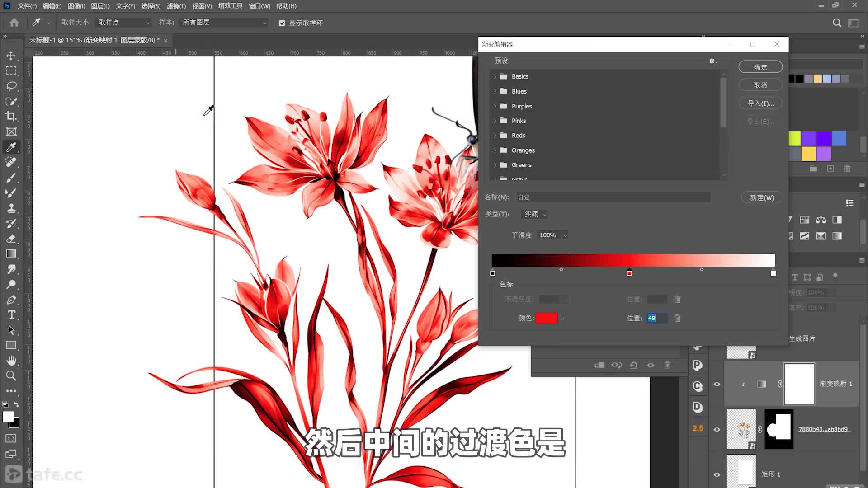Select the red middle gradient color stop
This screenshot has width=868, height=488.
coord(629,272)
